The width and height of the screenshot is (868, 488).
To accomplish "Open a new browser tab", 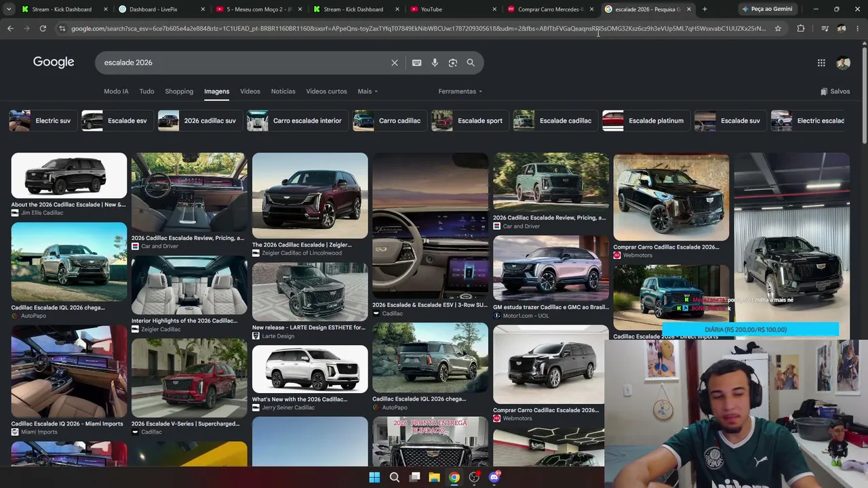I will pos(705,9).
